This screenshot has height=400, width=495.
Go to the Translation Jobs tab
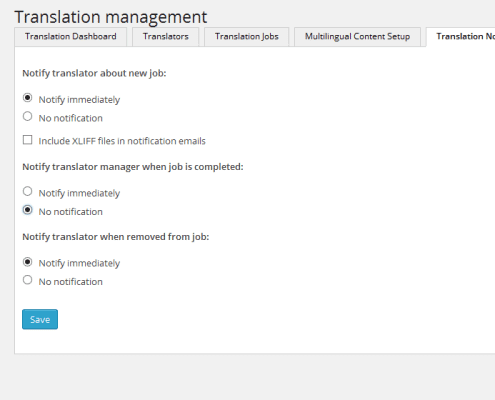247,36
